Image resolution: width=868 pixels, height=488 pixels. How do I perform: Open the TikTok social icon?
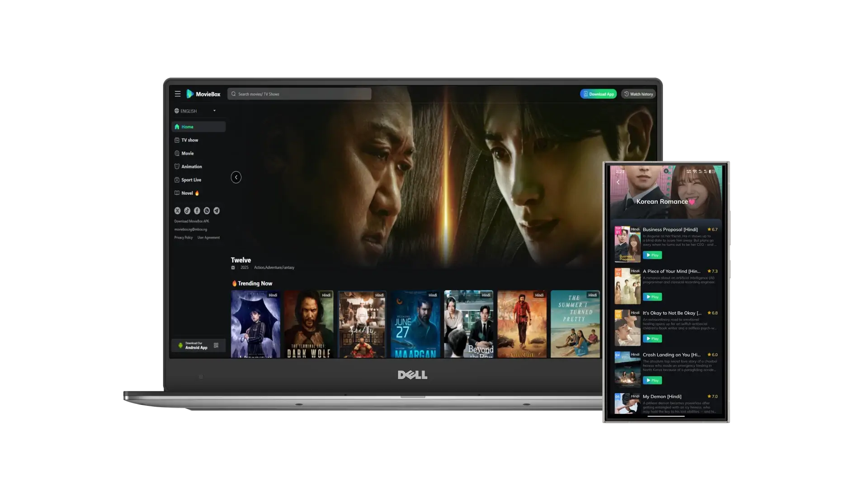click(x=187, y=211)
